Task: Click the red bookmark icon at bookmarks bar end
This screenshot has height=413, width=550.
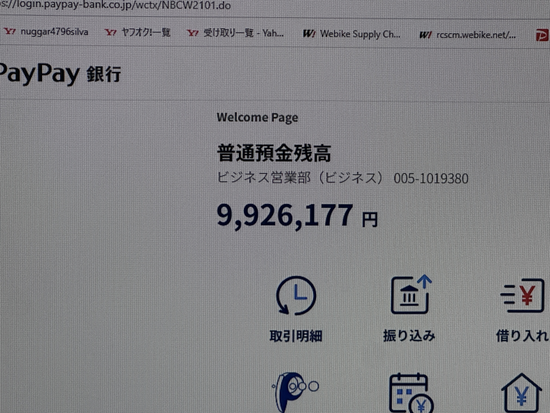Action: 542,35
